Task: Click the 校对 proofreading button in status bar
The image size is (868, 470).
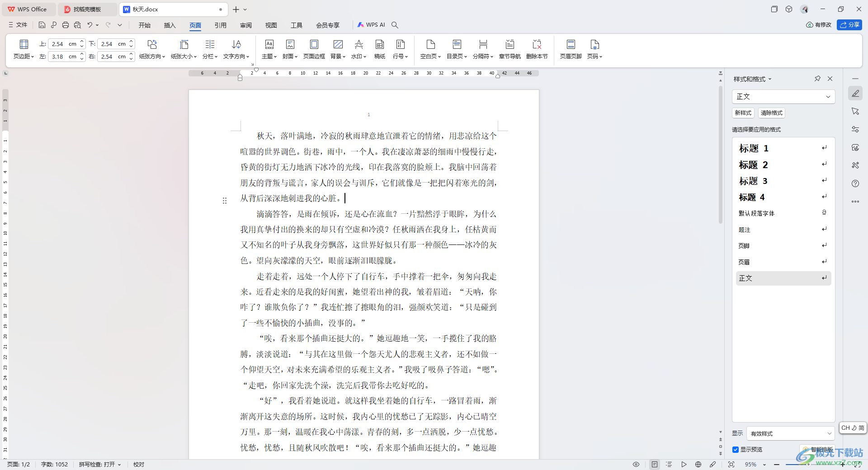Action: coord(139,464)
